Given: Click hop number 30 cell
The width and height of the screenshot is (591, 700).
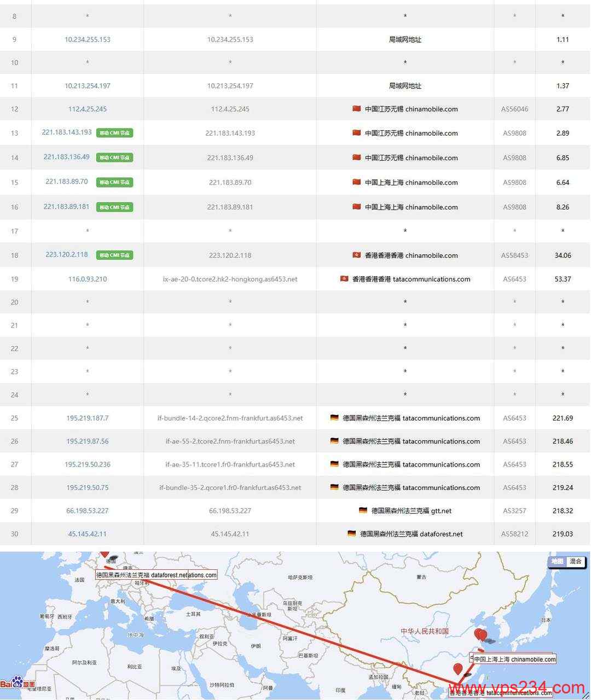Looking at the screenshot, I should coord(15,534).
